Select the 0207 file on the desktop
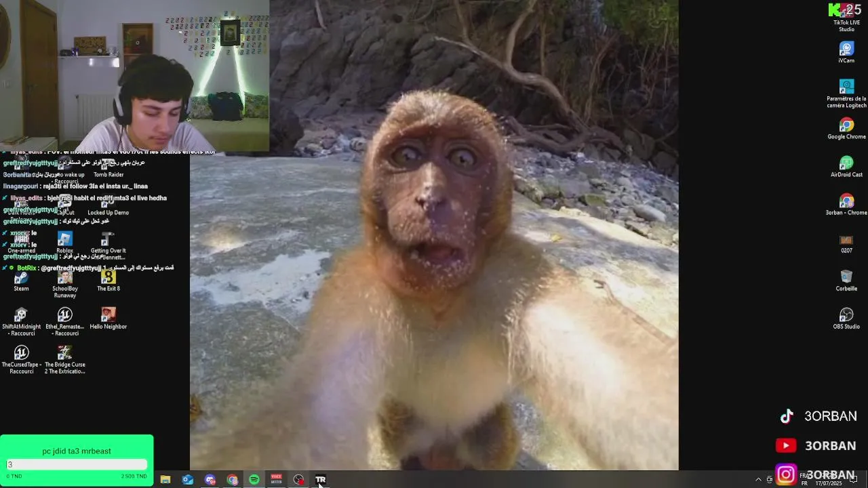The width and height of the screenshot is (868, 488). [846, 243]
